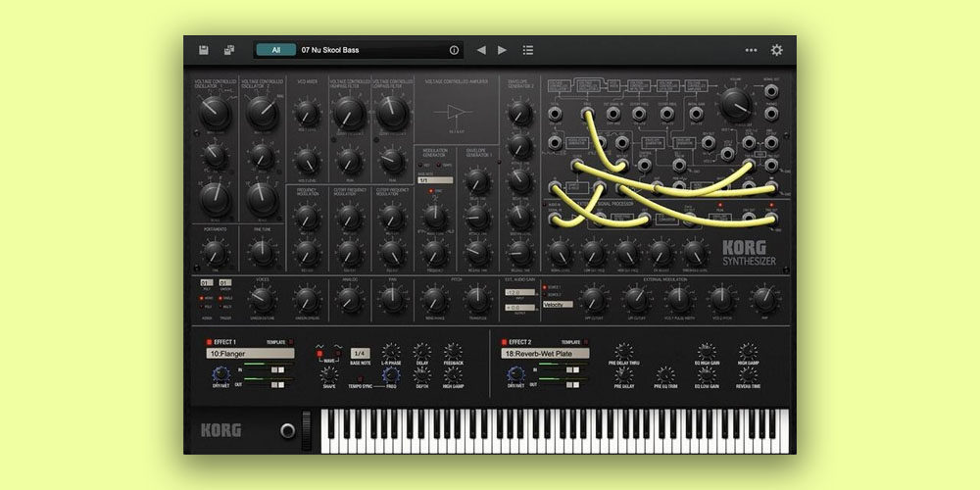Go to the previous preset with left arrow
Screen dimensions: 980x490
point(481,50)
